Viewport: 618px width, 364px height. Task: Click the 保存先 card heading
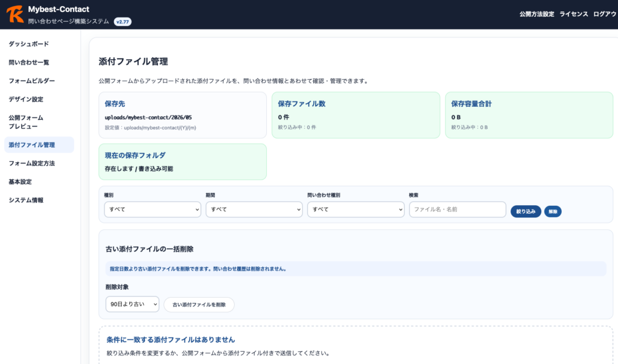point(115,104)
